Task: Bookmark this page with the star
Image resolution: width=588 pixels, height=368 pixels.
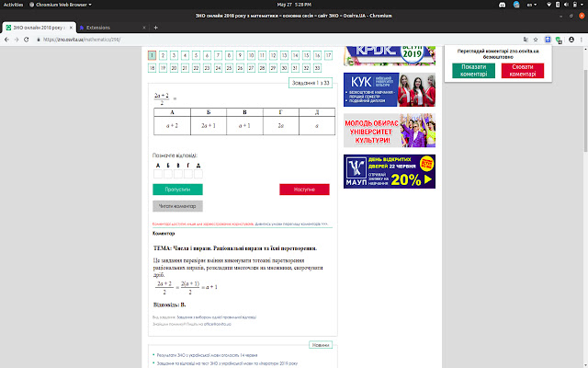Action: tap(536, 40)
